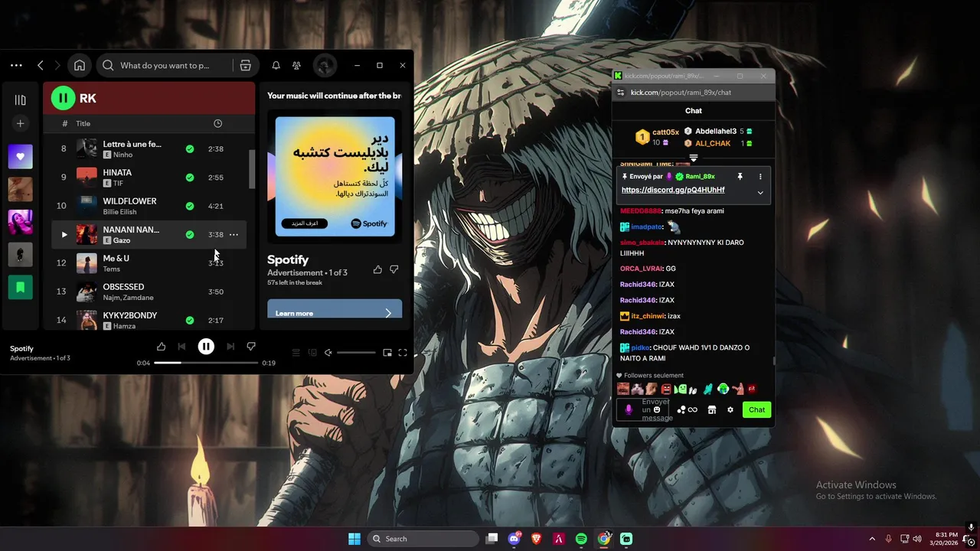Open emoji picker in Kick chat input

pos(657,410)
